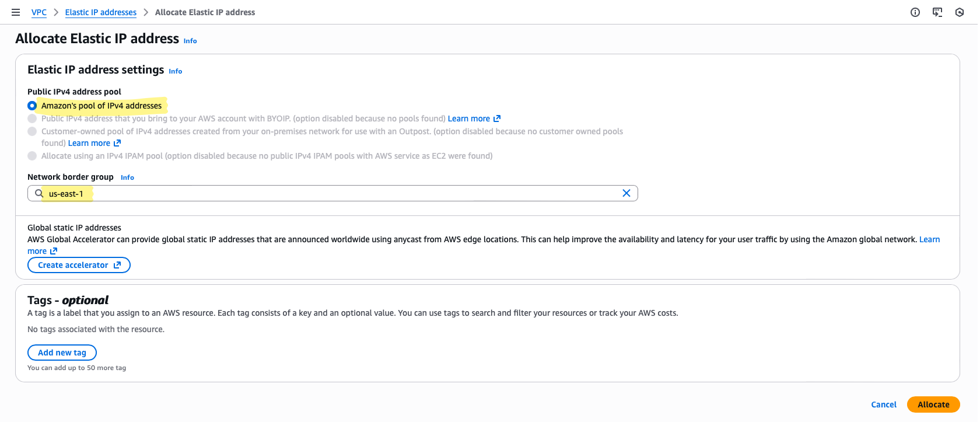Screen dimensions: 980x422
Task: Select the customer-owned pool radio option
Action: (32, 131)
